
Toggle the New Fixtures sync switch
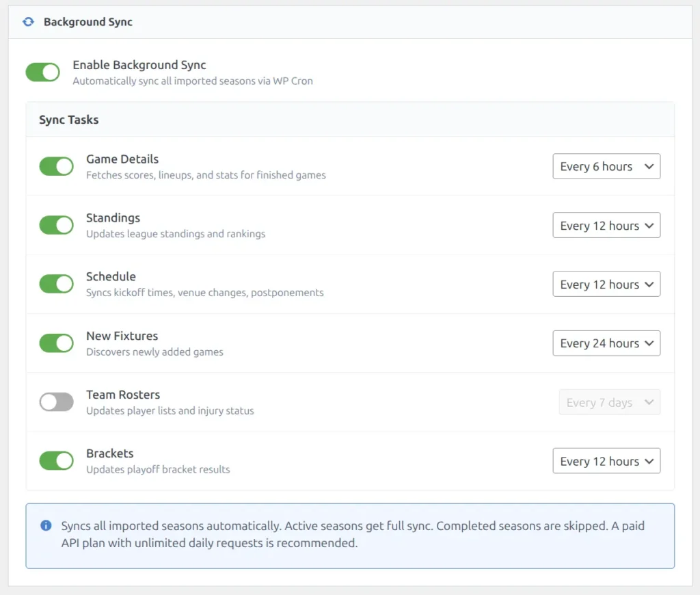pos(57,343)
